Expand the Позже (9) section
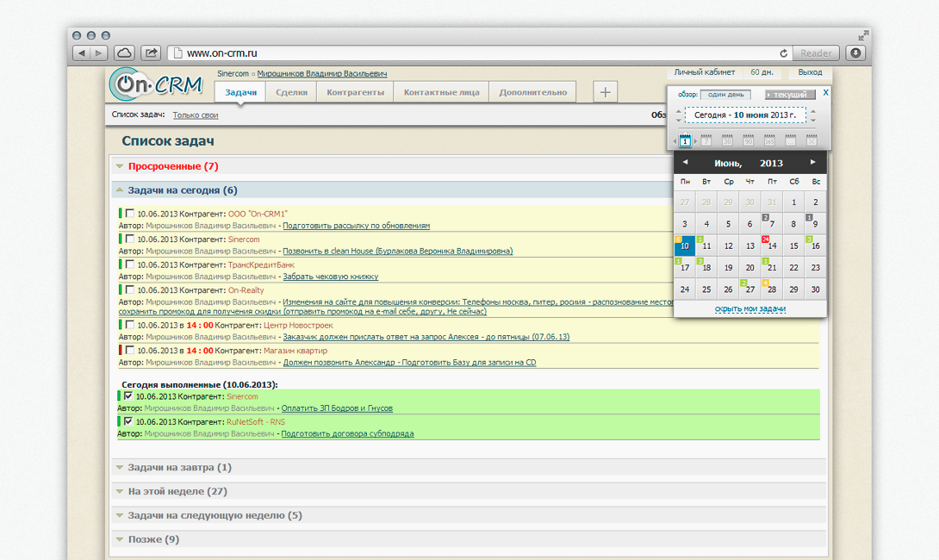The image size is (939, 560). click(x=120, y=539)
